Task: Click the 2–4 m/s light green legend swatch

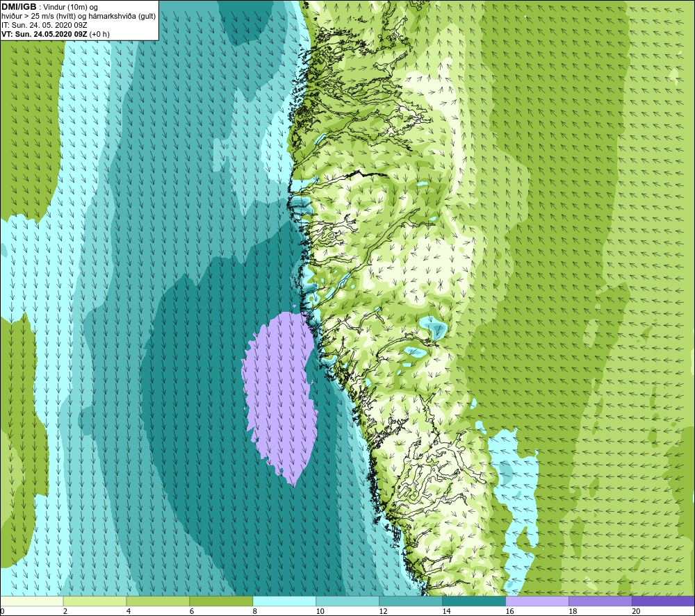Action: click(x=95, y=601)
